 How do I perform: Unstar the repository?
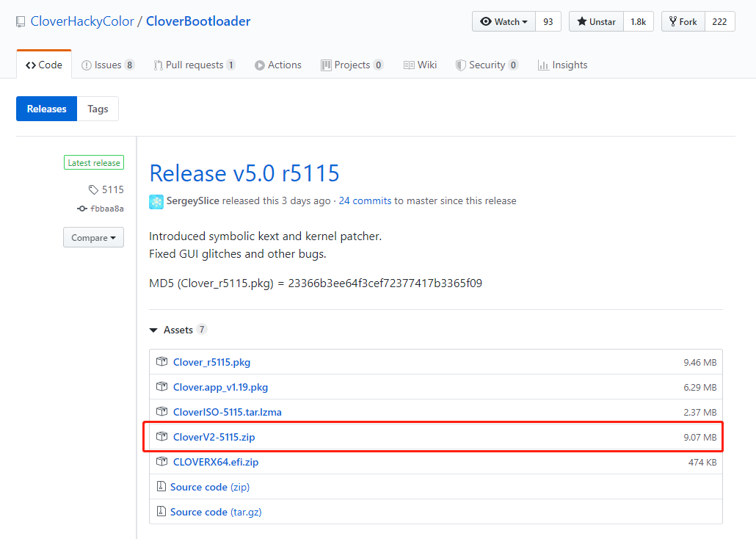pos(595,21)
